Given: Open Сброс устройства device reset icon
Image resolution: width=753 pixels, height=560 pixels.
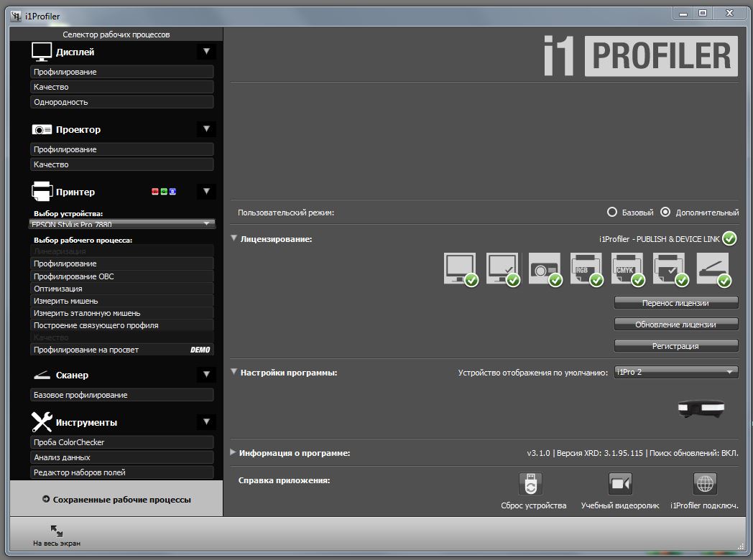Looking at the screenshot, I should tap(531, 484).
